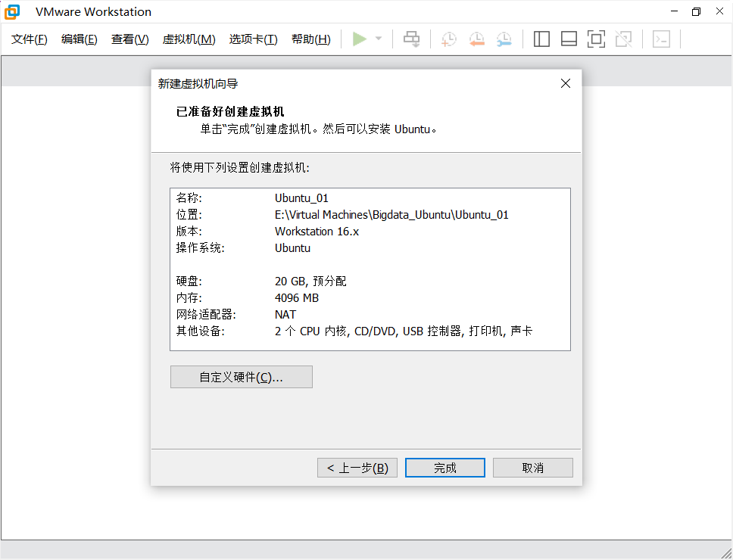Click the 名称: label
Image resolution: width=733 pixels, height=560 pixels.
click(x=189, y=198)
